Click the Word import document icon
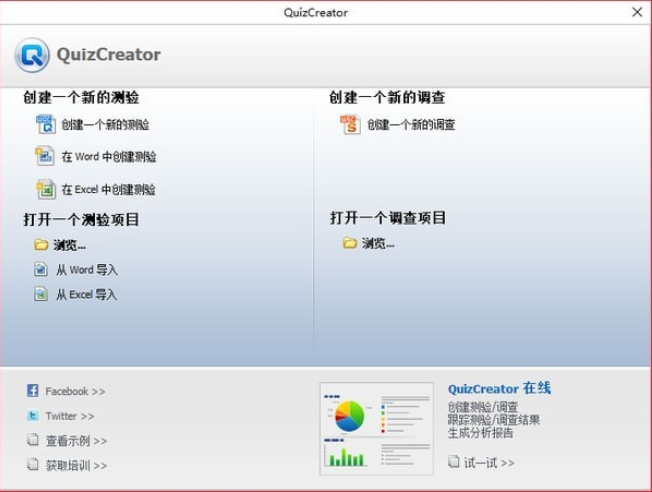Image resolution: width=652 pixels, height=492 pixels. (41, 269)
